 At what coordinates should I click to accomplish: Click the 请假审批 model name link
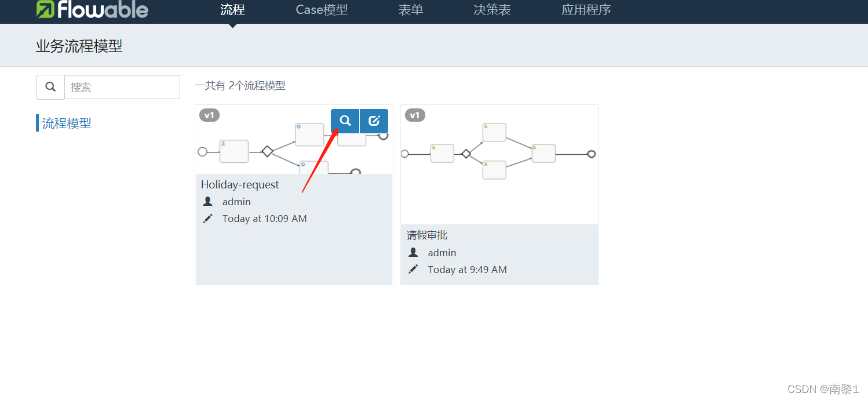click(x=427, y=235)
